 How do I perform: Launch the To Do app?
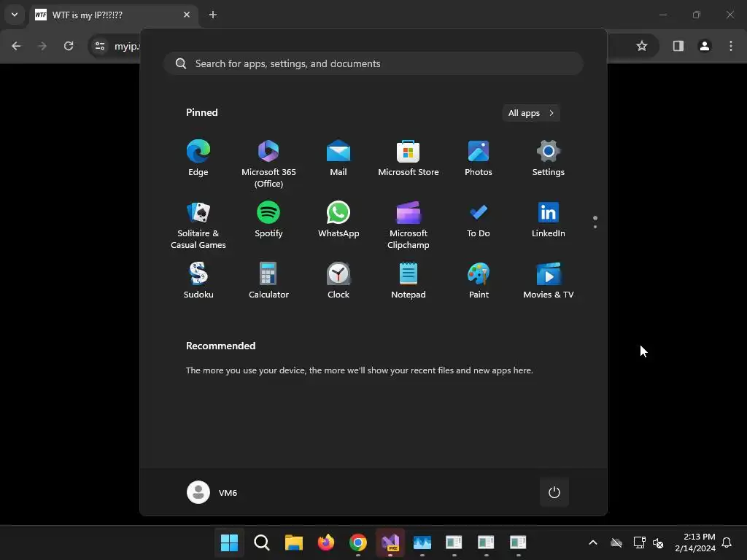coord(479,219)
